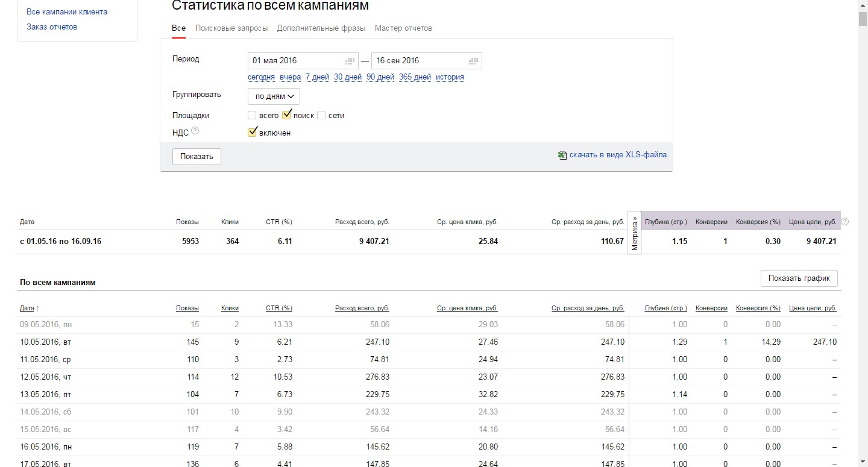
Task: Select the 'история' period shortcut
Action: (450, 77)
